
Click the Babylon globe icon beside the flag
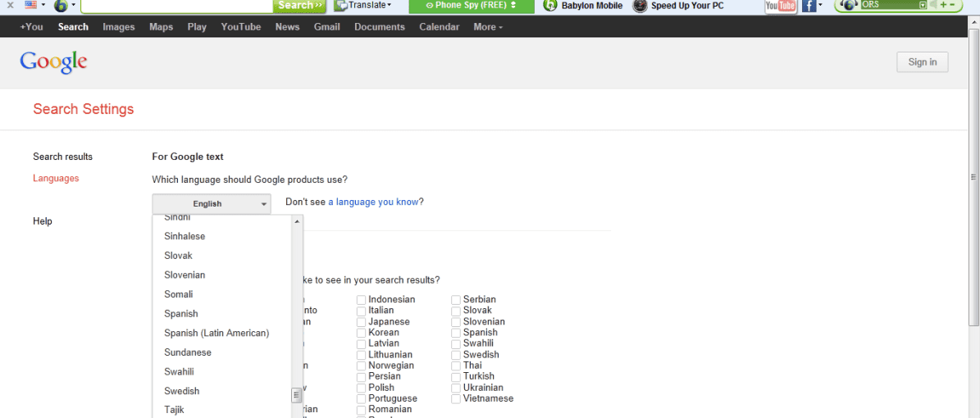click(x=61, y=6)
